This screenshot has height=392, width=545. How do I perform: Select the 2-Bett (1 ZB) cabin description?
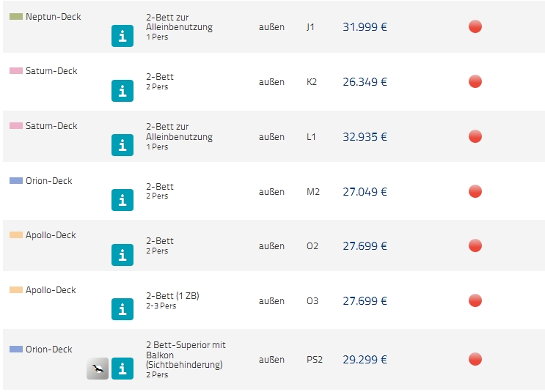(x=172, y=296)
